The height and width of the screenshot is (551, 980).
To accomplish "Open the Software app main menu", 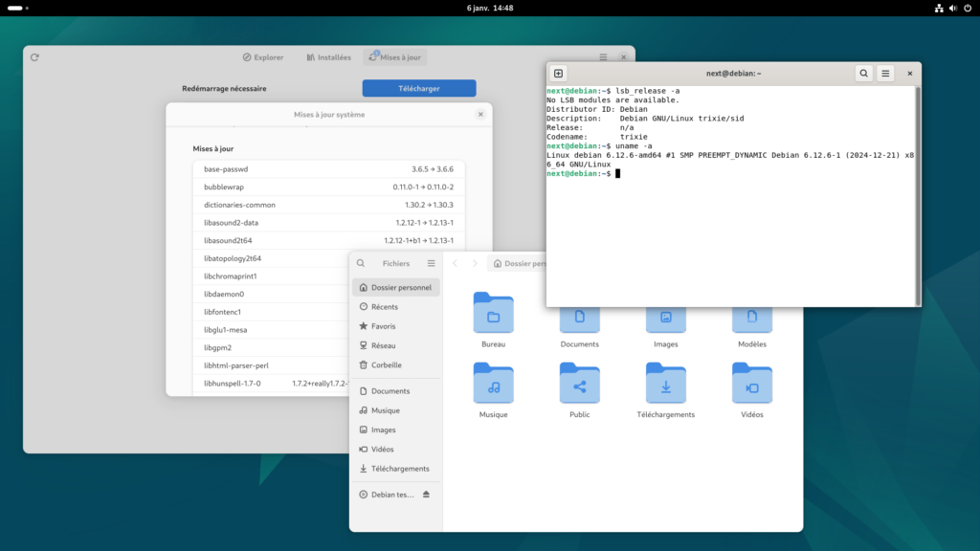I will click(603, 57).
